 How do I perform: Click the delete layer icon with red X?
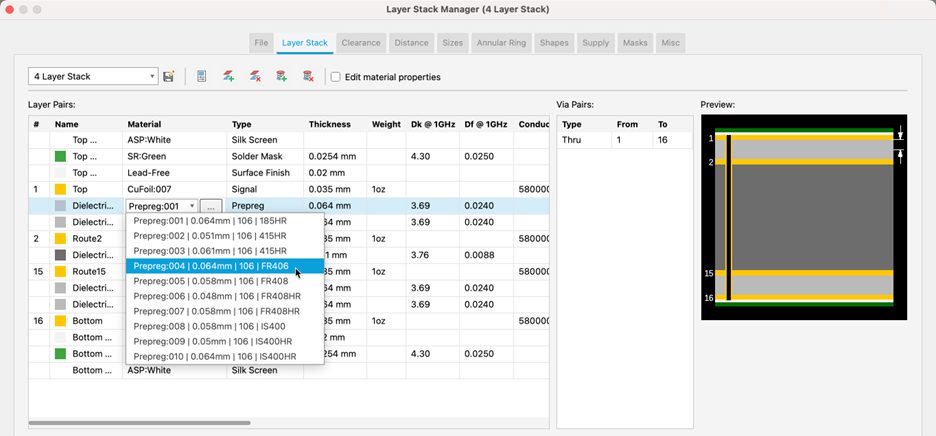point(255,77)
